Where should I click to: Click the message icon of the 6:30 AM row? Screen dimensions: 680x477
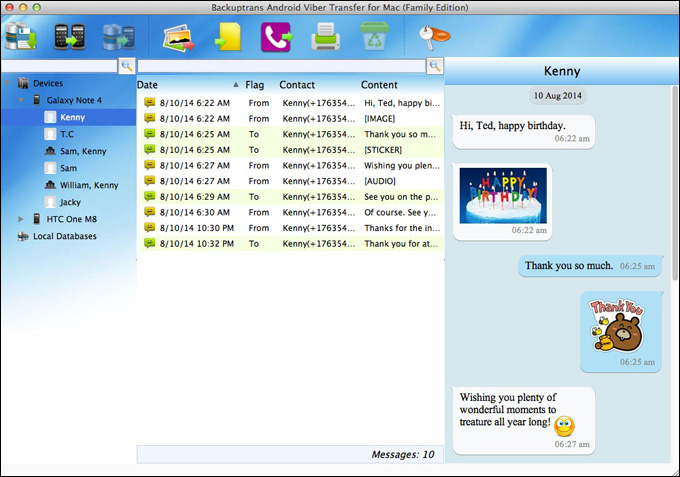click(x=150, y=212)
